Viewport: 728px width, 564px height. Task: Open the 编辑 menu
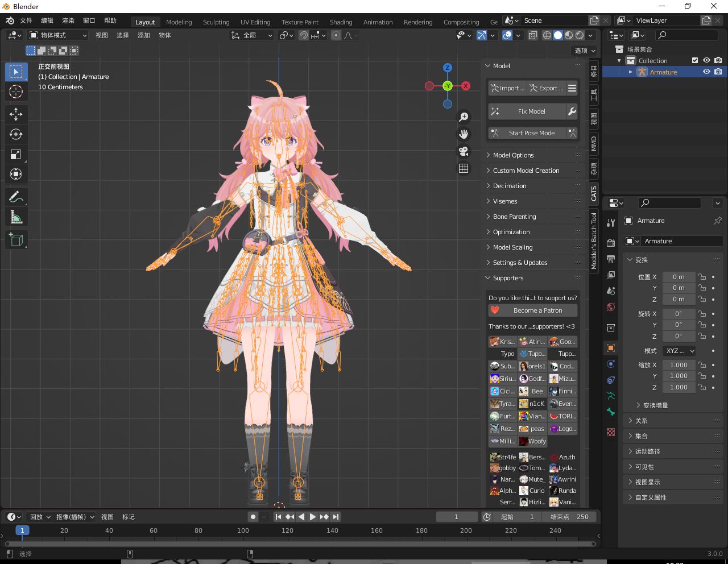click(x=47, y=20)
